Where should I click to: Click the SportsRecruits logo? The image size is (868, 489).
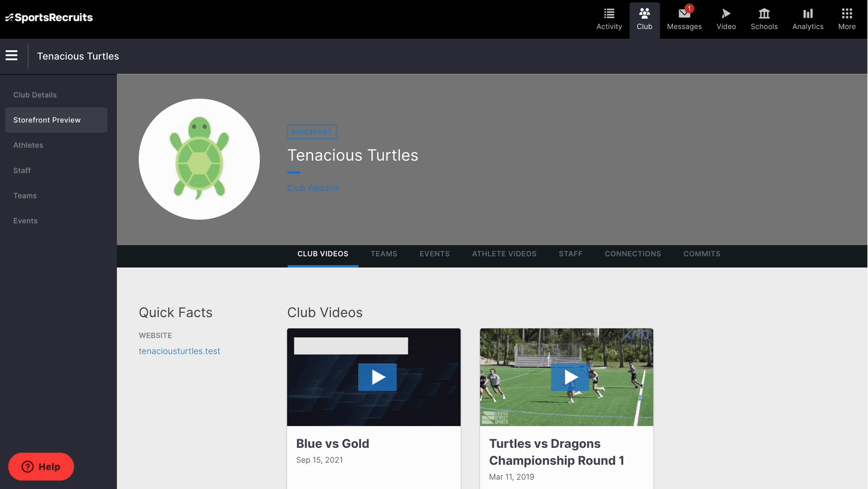point(49,18)
